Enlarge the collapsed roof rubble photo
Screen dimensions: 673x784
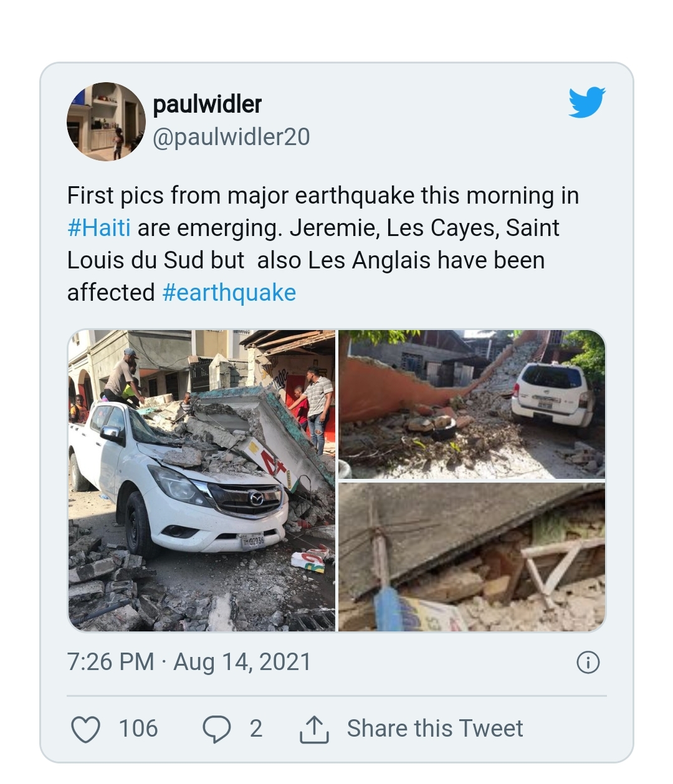472,557
